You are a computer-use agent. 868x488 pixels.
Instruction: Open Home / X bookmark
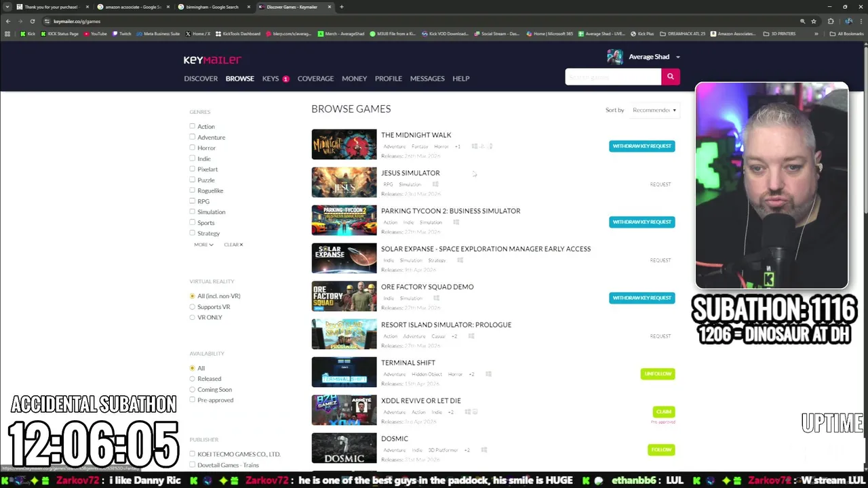(198, 33)
